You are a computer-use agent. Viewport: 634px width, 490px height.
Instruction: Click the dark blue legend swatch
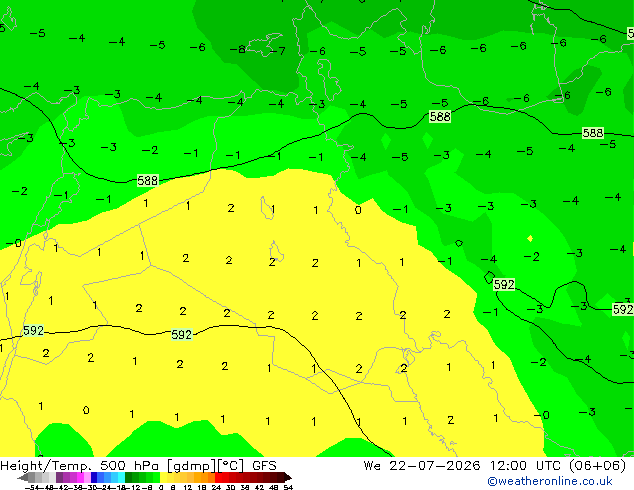click(x=94, y=477)
